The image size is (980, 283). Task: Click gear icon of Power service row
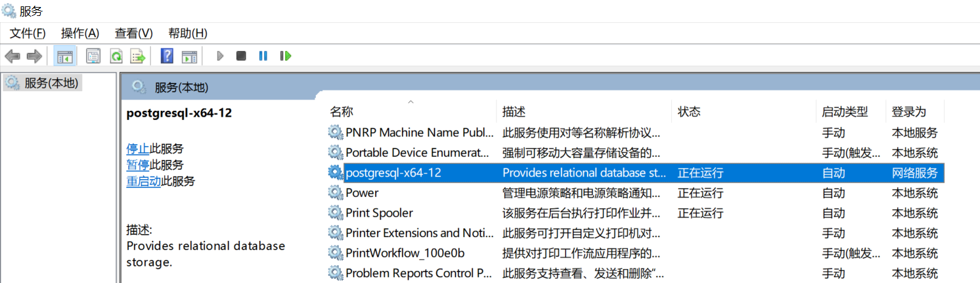[335, 192]
